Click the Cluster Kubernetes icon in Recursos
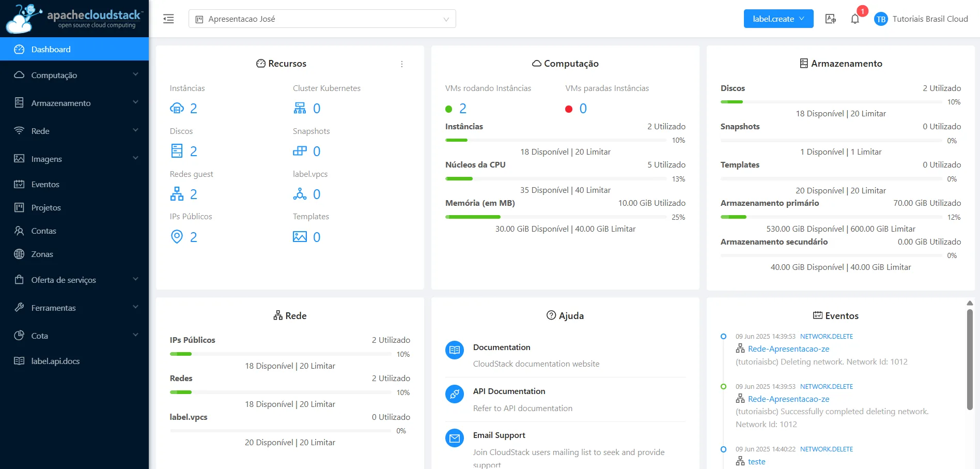This screenshot has height=469, width=980. 300,108
